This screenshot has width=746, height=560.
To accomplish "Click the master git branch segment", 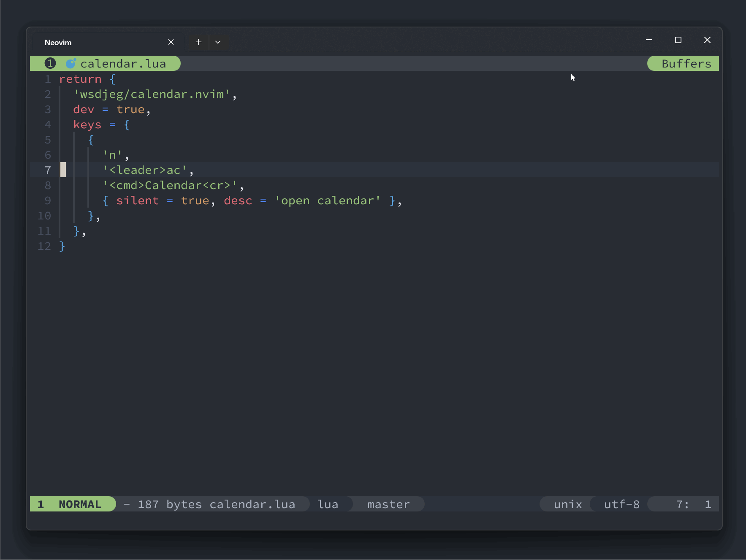I will click(x=388, y=504).
